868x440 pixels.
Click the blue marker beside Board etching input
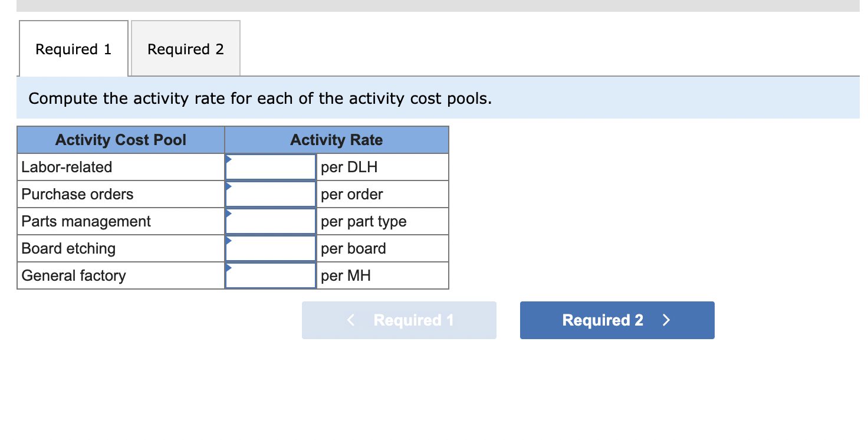tap(228, 241)
